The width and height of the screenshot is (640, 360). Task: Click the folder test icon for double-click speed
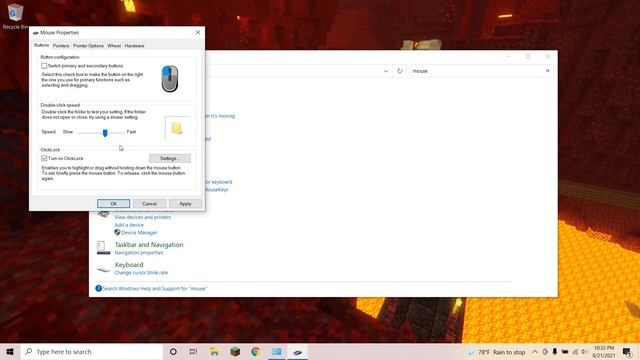point(177,129)
